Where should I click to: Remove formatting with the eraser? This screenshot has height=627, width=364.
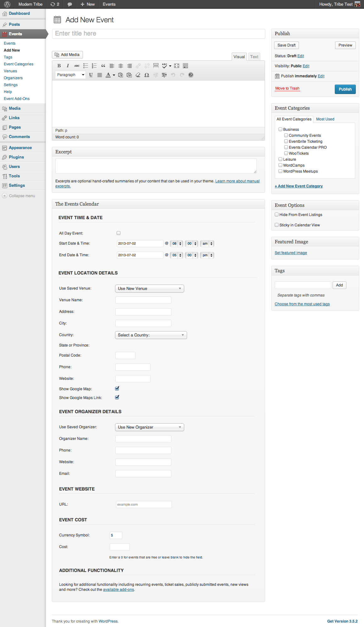pyautogui.click(x=138, y=75)
